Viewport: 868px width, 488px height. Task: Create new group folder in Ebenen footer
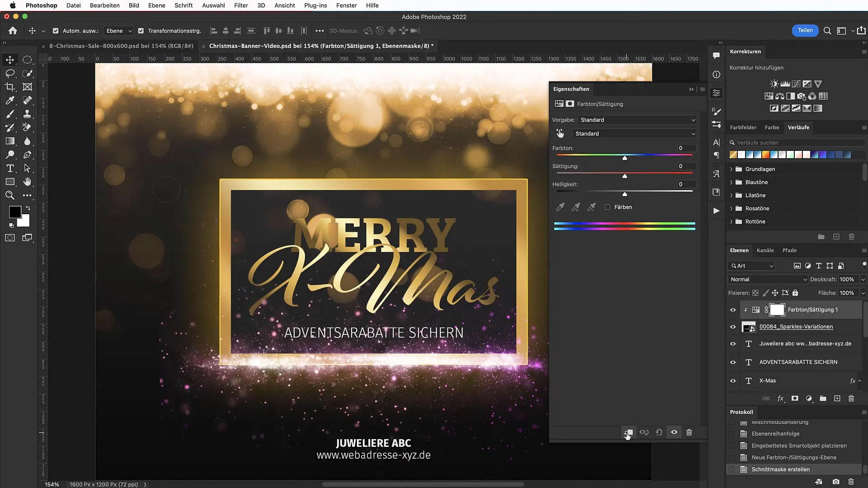click(823, 399)
